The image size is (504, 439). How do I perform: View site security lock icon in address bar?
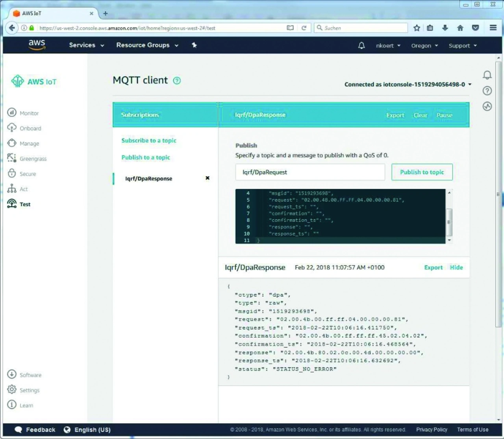click(x=31, y=28)
